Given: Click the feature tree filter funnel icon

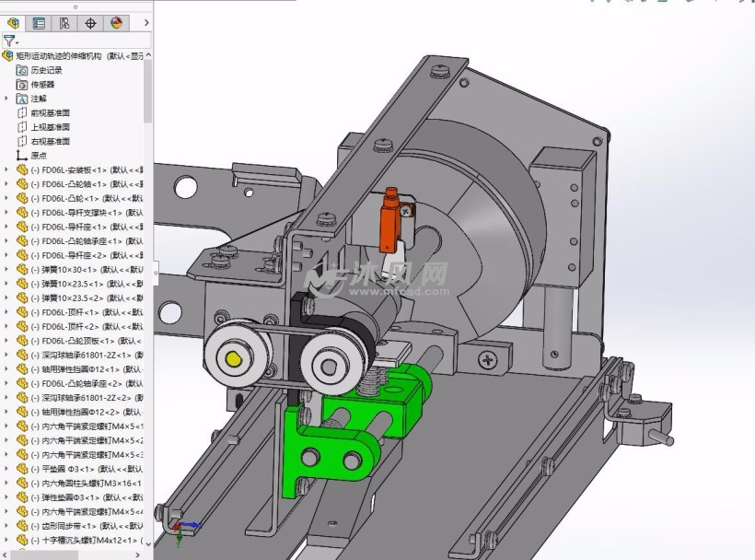Looking at the screenshot, I should [x=9, y=41].
